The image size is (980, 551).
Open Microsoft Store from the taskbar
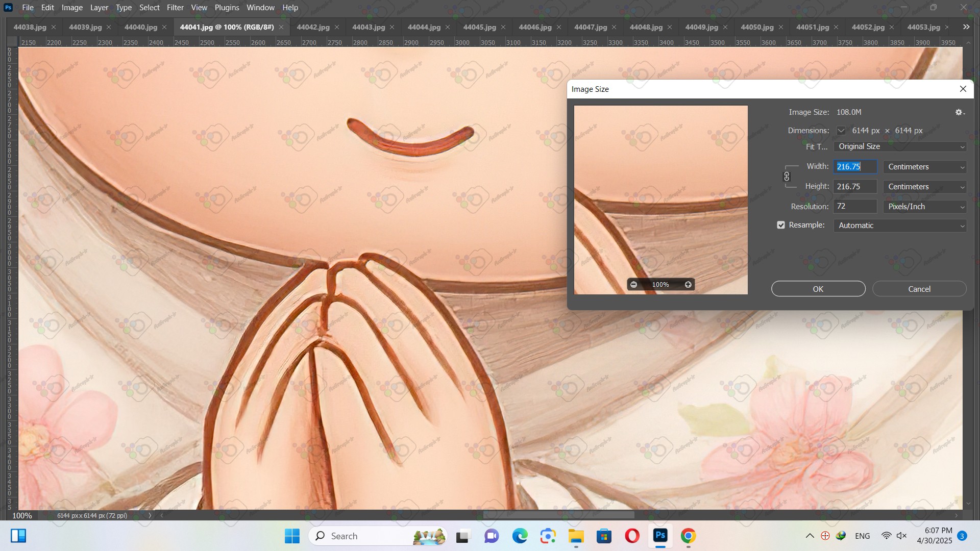(x=604, y=536)
